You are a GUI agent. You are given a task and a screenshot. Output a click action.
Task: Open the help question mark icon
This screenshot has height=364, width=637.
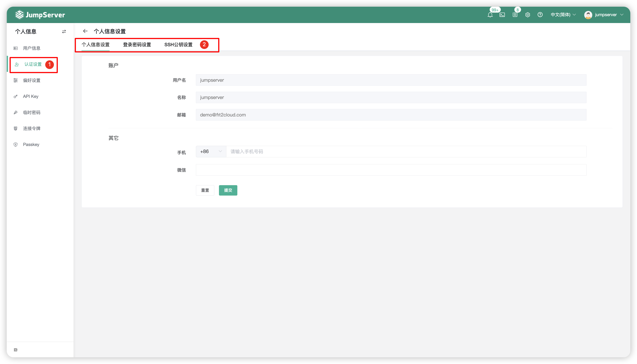[x=540, y=15]
